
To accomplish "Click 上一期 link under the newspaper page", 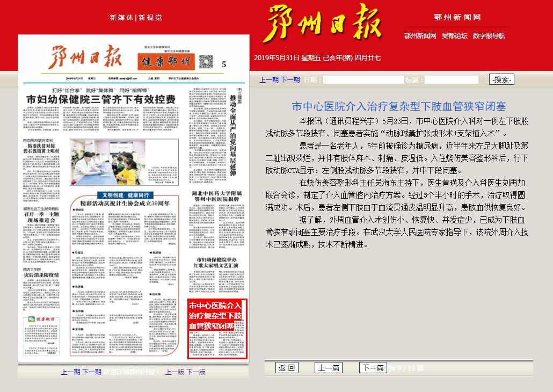I will pyautogui.click(x=70, y=372).
